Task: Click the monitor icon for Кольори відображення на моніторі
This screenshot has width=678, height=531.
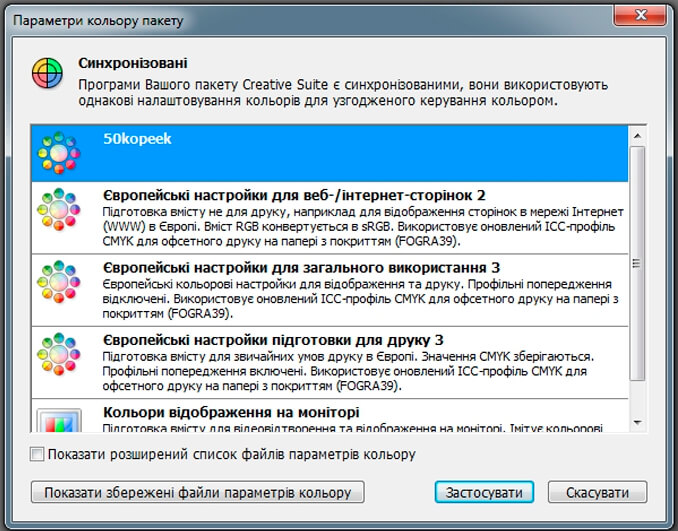Action: (57, 419)
